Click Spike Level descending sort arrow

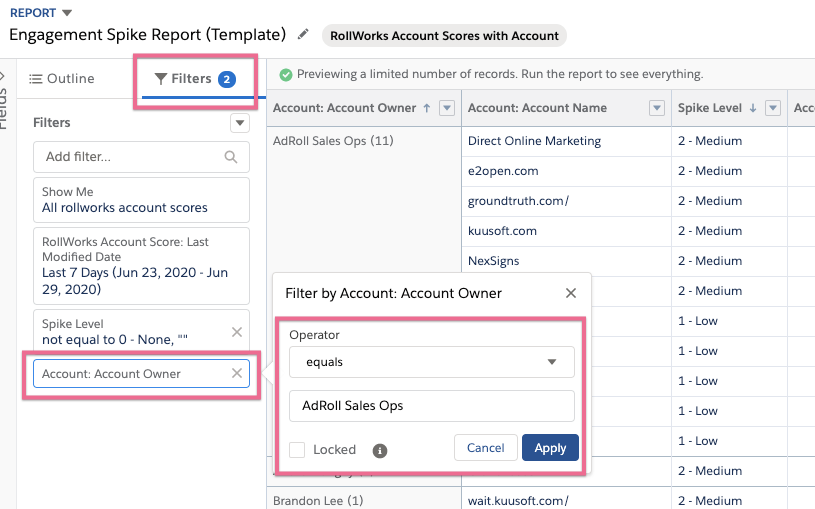(x=753, y=108)
